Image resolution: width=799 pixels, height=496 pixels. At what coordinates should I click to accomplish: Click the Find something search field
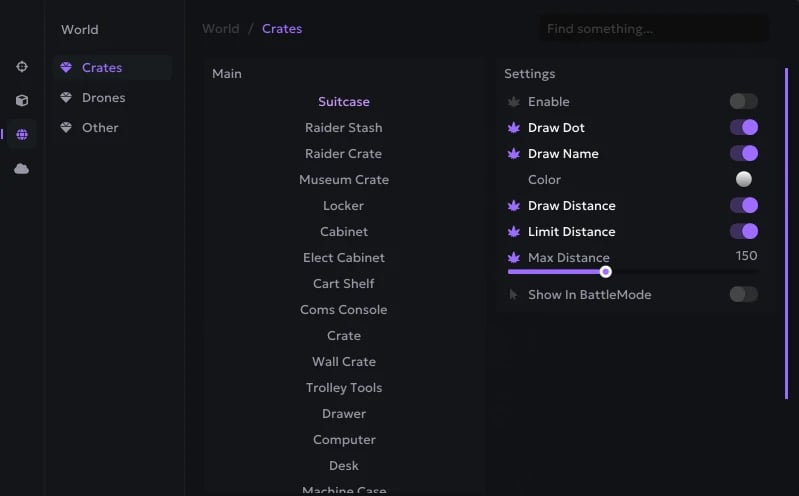pos(653,29)
